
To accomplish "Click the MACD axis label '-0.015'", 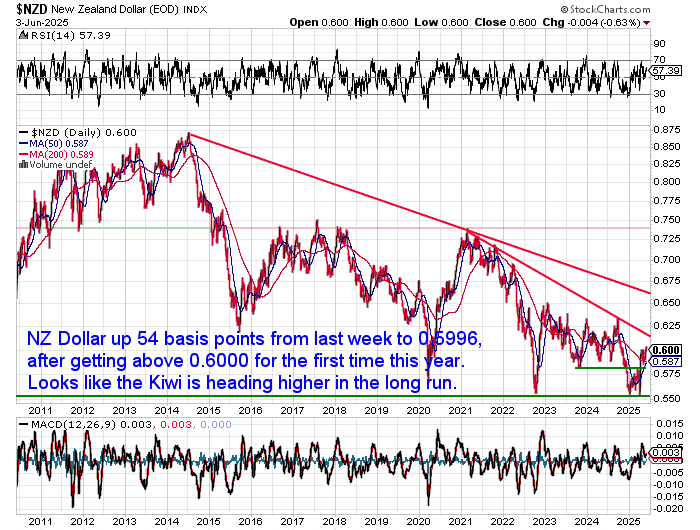I will point(668,497).
